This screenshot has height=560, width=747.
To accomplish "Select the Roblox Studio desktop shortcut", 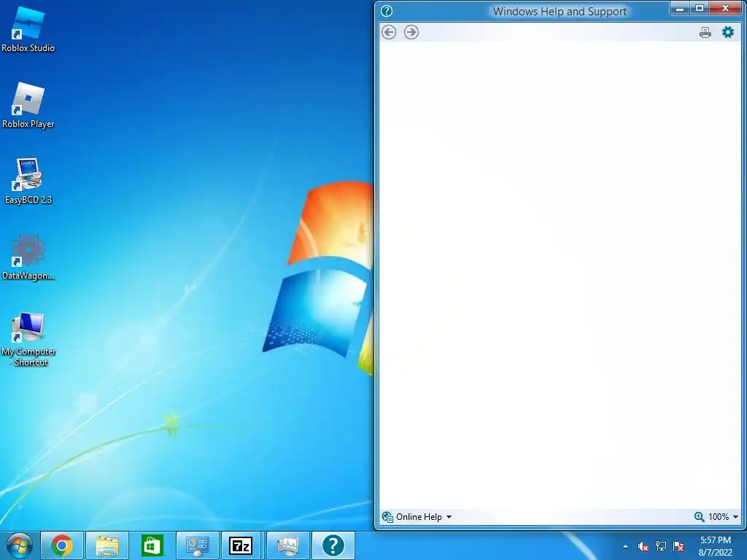I will point(28,29).
